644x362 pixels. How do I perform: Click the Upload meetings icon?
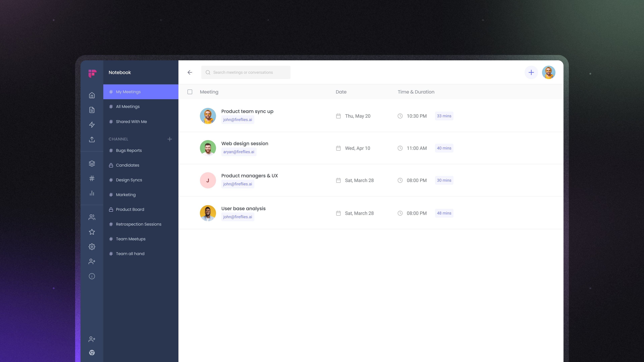click(x=92, y=139)
